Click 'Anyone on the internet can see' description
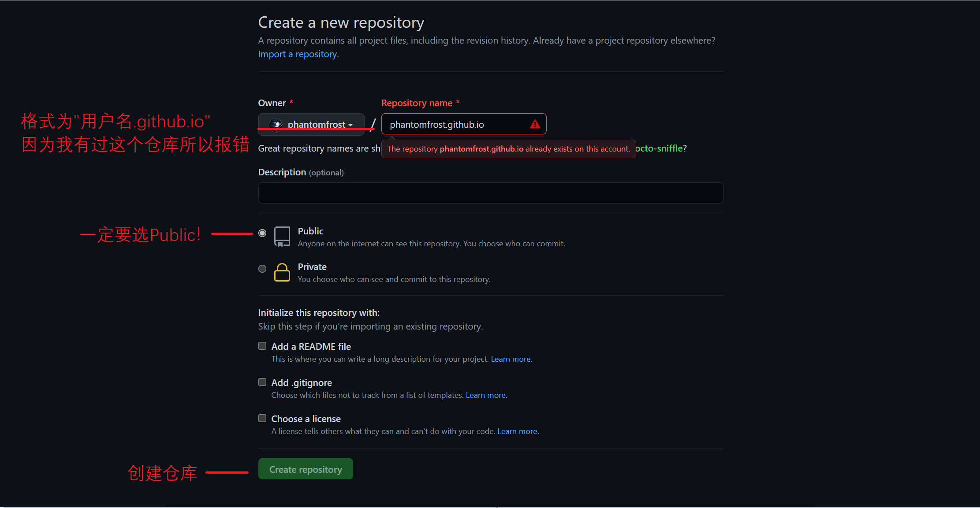The image size is (980, 508). (432, 244)
